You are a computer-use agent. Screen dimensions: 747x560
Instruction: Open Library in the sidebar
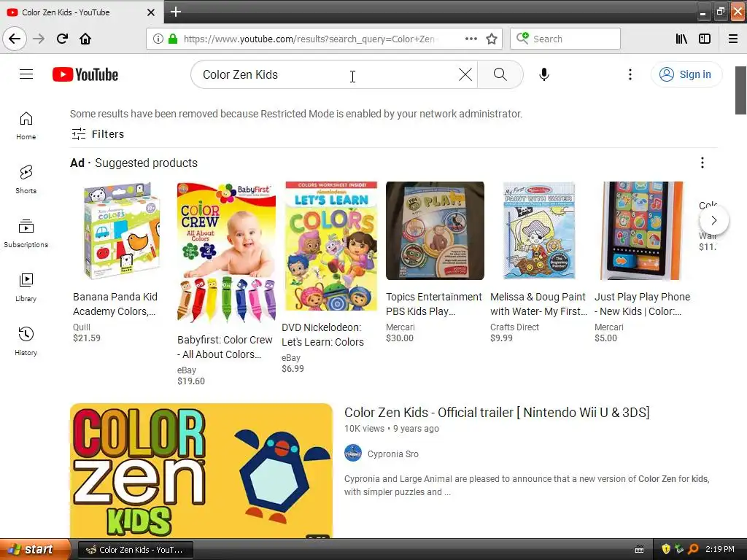(26, 287)
